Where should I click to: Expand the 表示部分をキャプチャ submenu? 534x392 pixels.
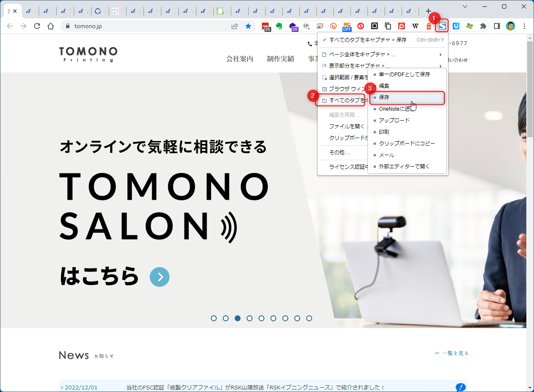point(362,66)
